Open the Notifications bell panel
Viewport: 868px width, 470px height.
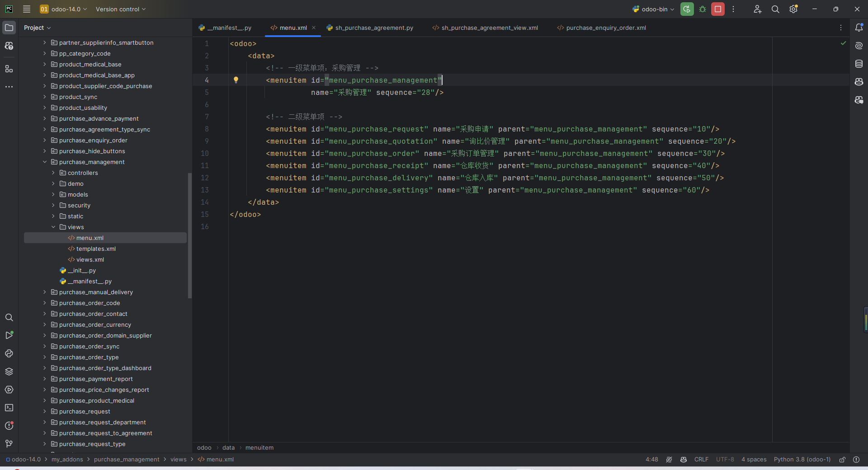pyautogui.click(x=859, y=28)
